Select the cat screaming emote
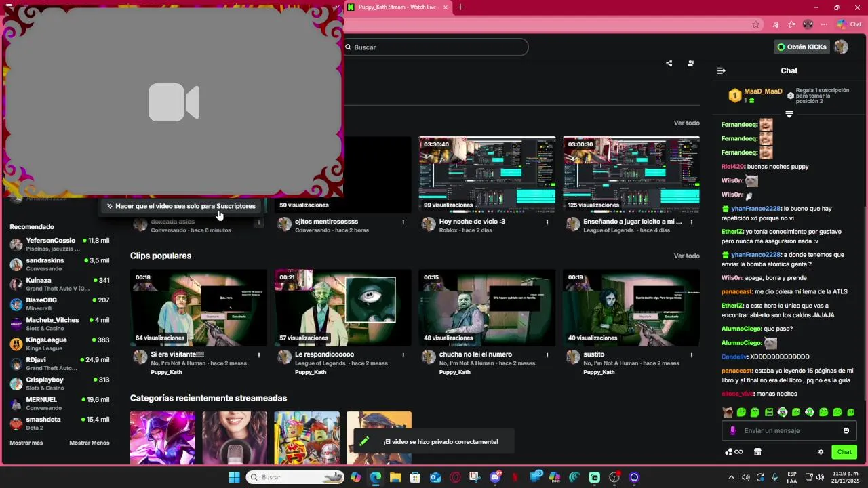The image size is (868, 488). (728, 412)
